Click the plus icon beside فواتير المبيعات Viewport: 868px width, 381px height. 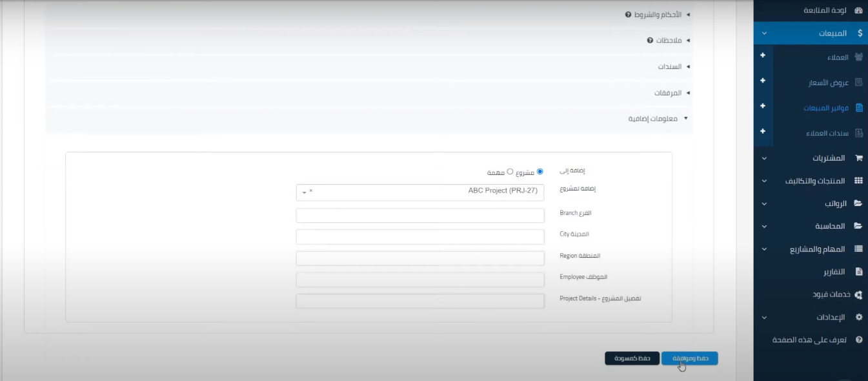pos(763,106)
